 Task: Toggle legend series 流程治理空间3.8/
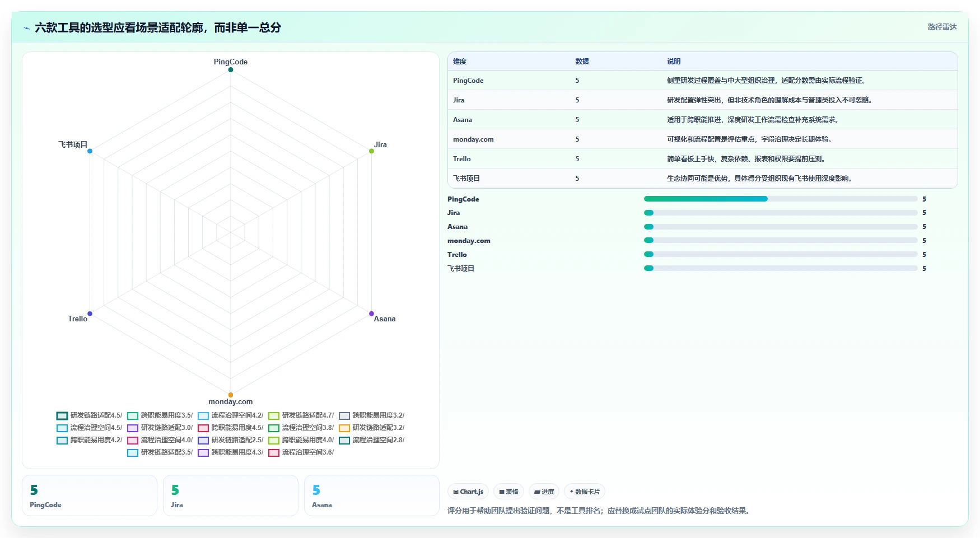pos(301,428)
